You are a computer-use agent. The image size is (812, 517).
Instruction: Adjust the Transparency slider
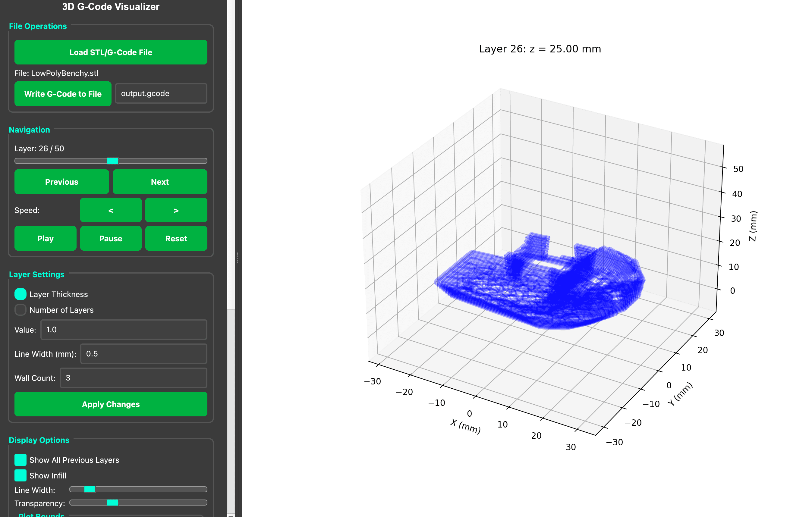[112, 503]
